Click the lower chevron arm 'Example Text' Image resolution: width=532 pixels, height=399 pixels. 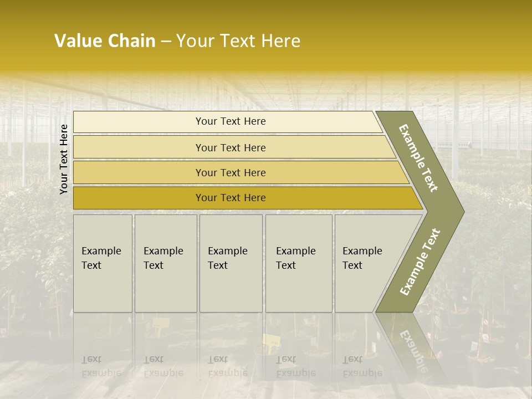coord(420,262)
